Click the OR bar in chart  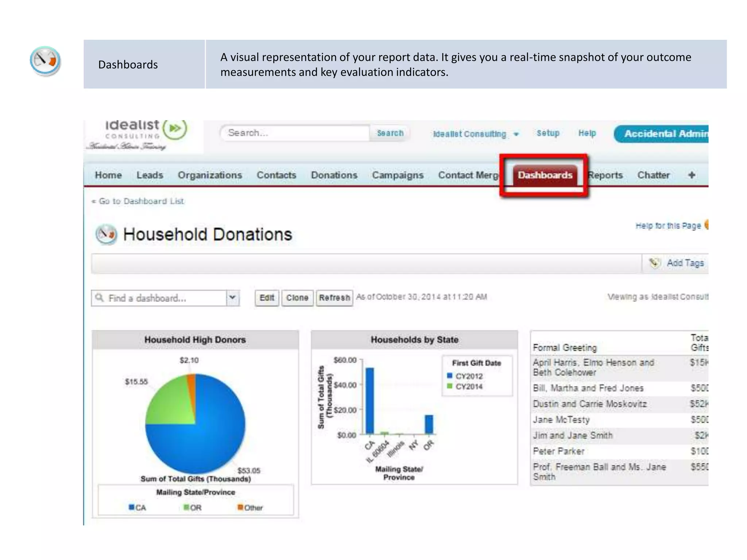429,424
